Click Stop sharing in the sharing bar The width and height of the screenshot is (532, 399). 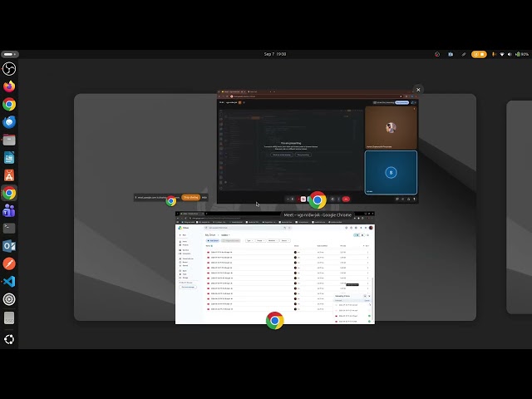click(x=190, y=198)
